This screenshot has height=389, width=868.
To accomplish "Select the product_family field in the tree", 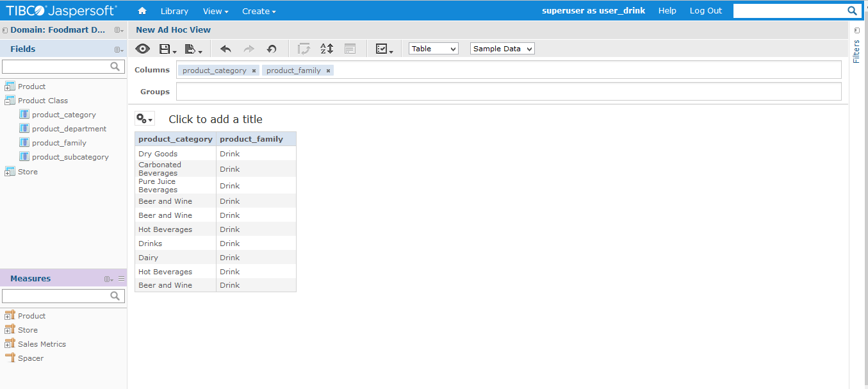I will [59, 143].
